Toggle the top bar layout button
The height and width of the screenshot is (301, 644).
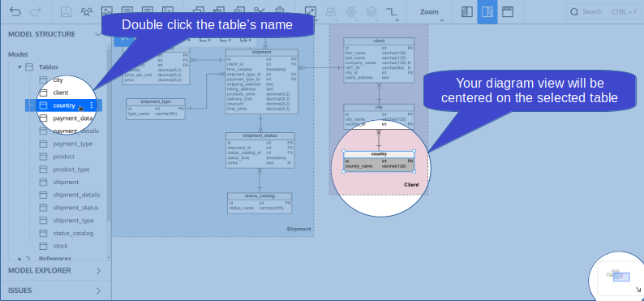point(508,12)
